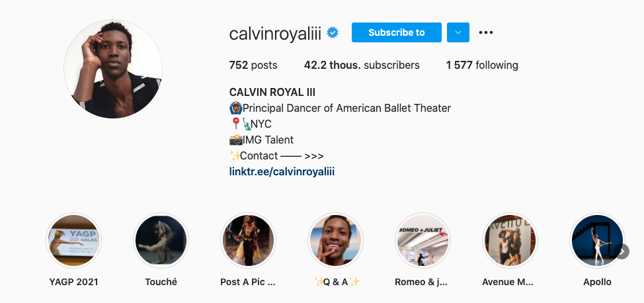Open the YAGP 2021 story highlight
This screenshot has height=303, width=644.
point(73,241)
